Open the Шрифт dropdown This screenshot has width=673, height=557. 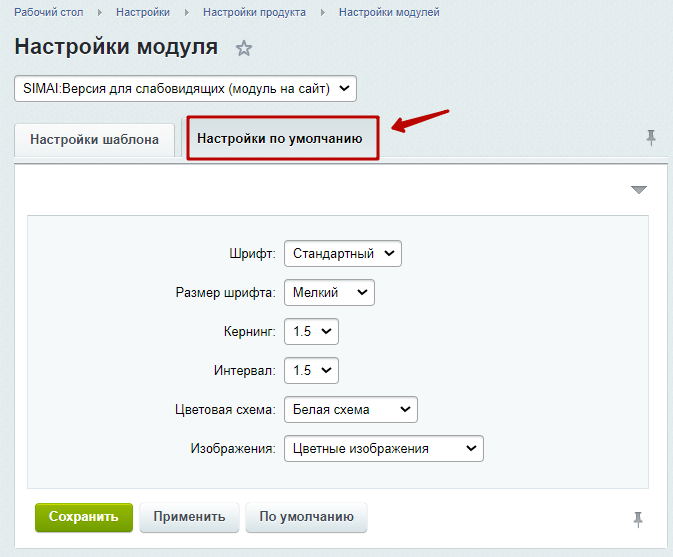click(x=343, y=254)
